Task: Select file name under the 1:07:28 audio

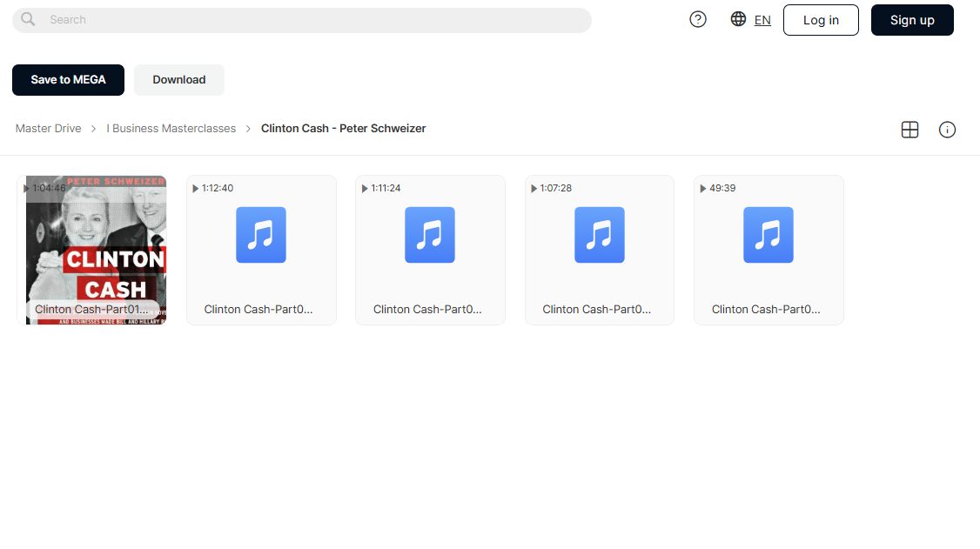Action: (597, 309)
